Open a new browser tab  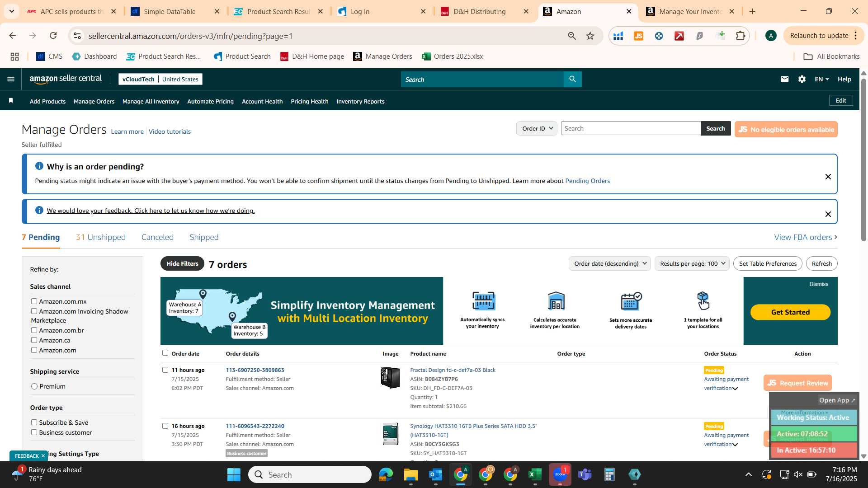(x=752, y=11)
